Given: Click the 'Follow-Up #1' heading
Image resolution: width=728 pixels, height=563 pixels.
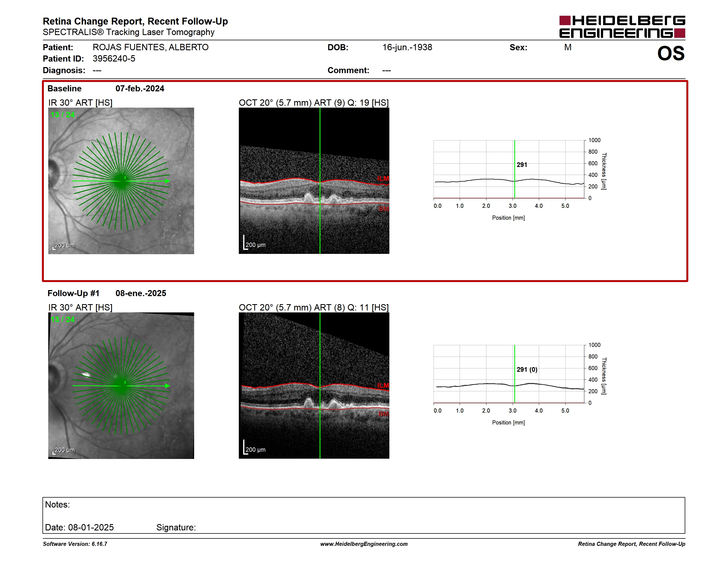Looking at the screenshot, I should 73,293.
